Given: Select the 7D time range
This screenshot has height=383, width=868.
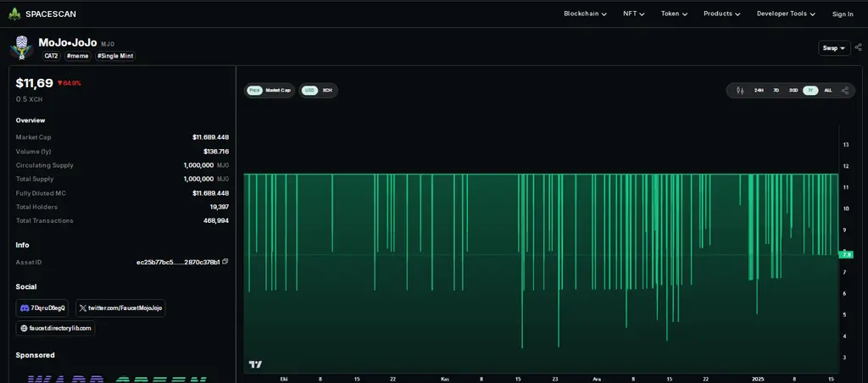Looking at the screenshot, I should click(776, 90).
